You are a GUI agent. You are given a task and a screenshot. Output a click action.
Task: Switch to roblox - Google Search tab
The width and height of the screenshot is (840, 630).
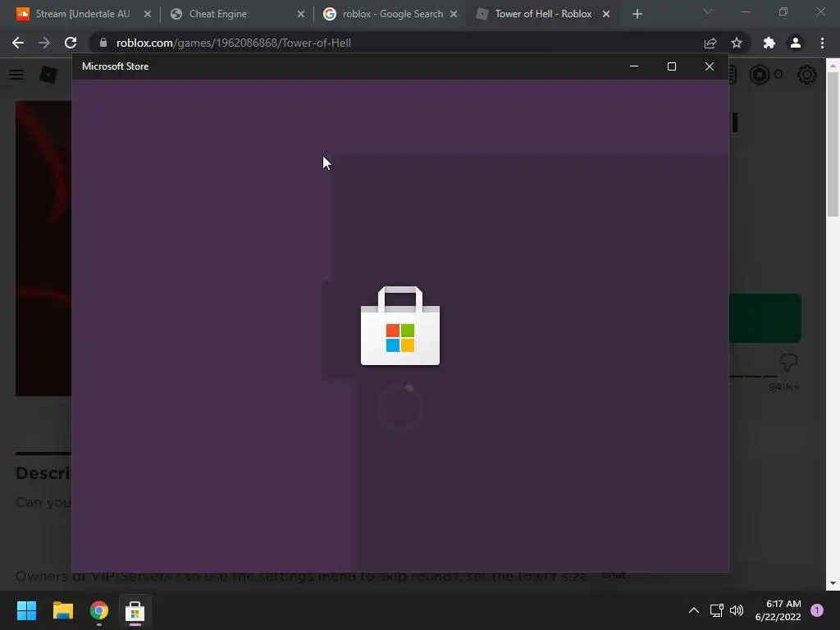(392, 14)
